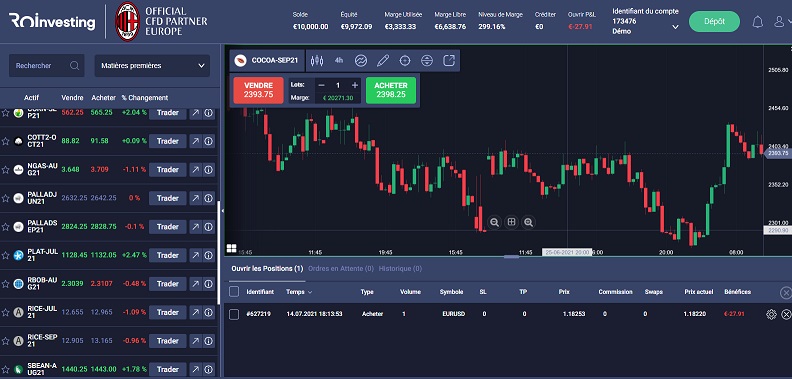Sort positions by Temps column
Screen dimensions: 792x379
coord(299,292)
